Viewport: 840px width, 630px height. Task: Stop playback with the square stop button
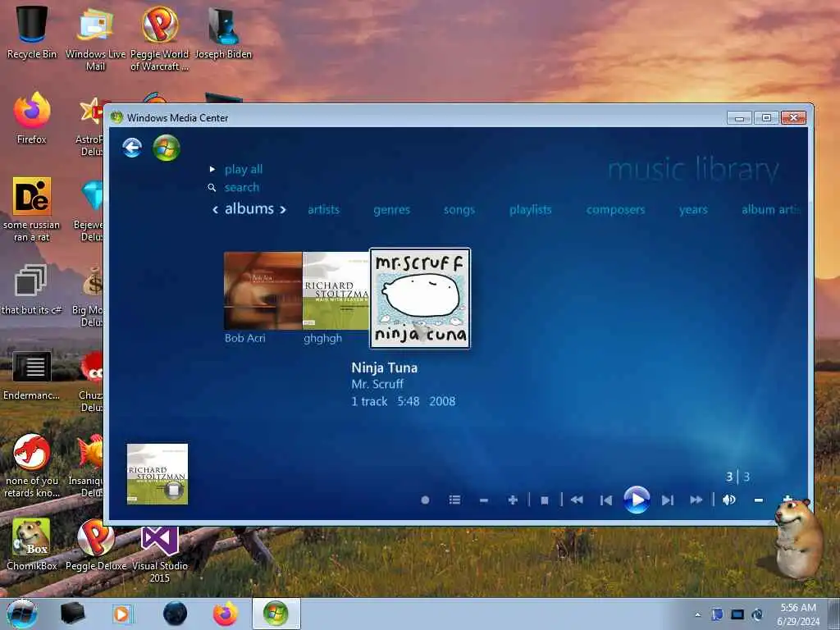pos(545,500)
